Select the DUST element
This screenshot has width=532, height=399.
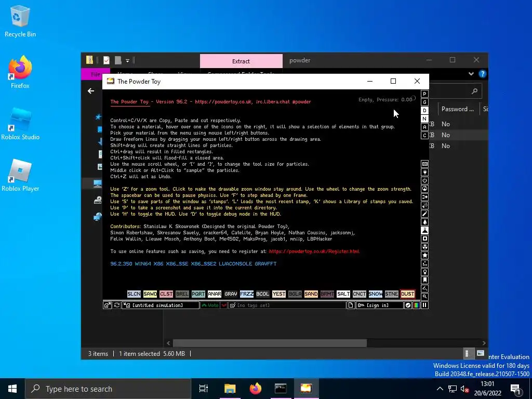[407, 294]
